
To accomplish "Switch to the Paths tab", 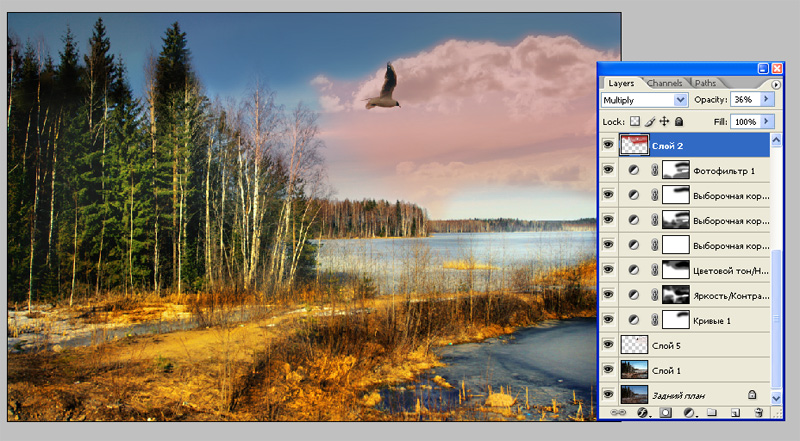I will click(x=705, y=83).
